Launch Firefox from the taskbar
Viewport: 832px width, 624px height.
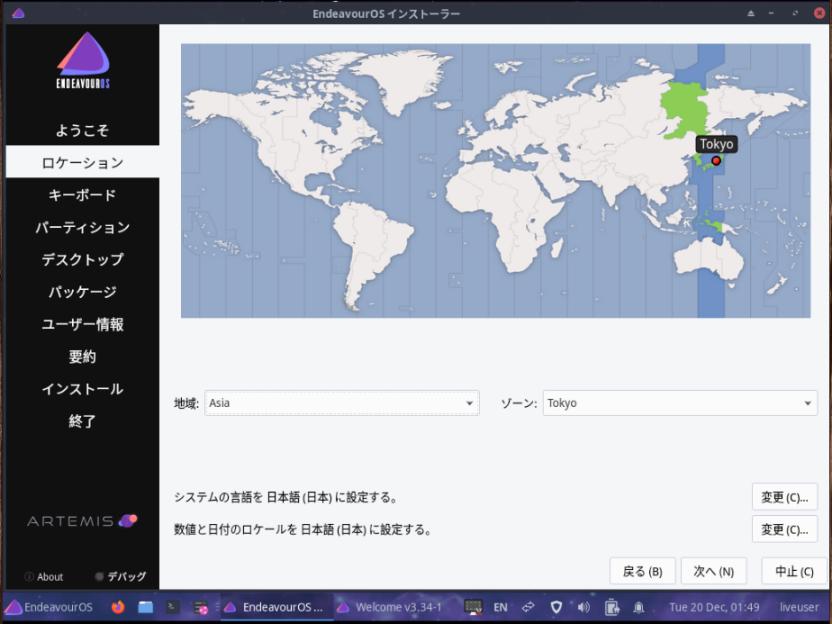(x=118, y=607)
